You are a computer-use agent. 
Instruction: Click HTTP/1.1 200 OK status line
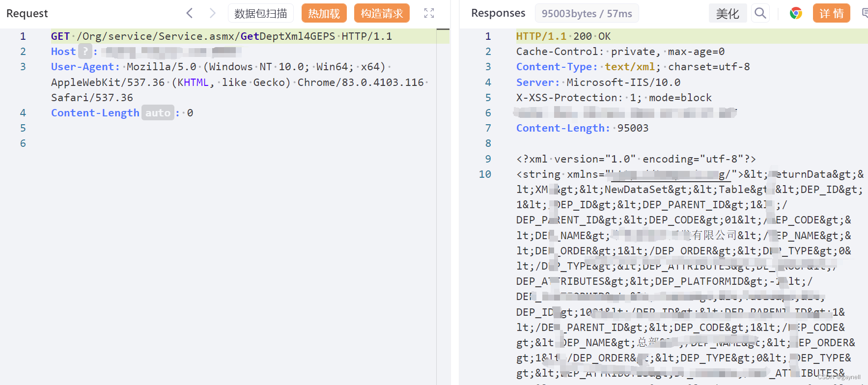(563, 36)
